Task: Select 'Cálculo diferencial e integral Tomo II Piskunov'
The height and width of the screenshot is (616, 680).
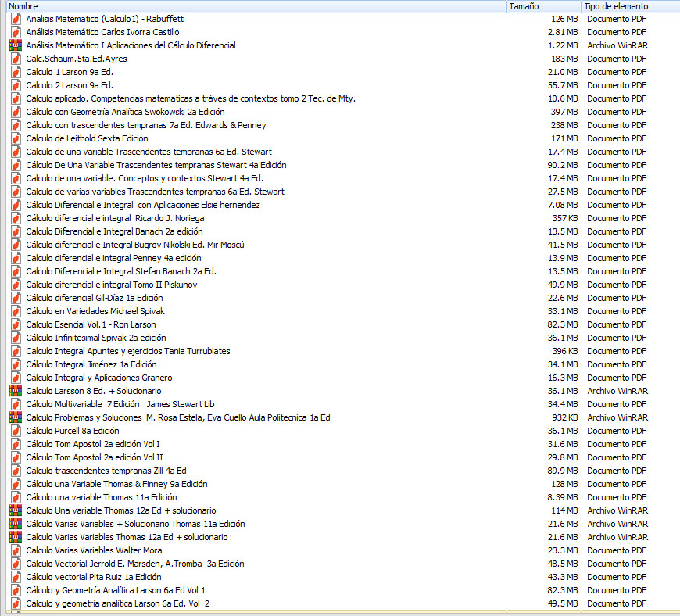Action: tap(112, 285)
